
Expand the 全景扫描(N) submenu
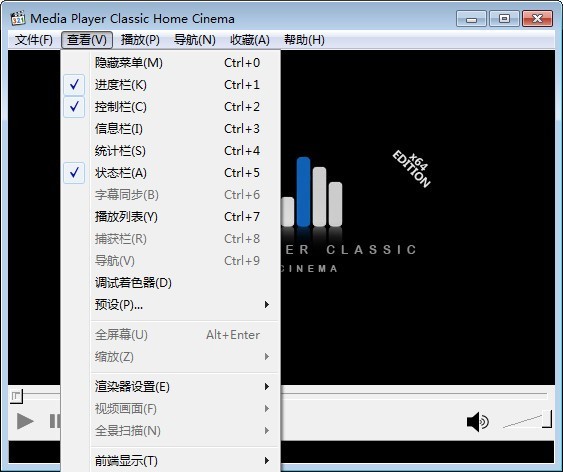[171, 431]
